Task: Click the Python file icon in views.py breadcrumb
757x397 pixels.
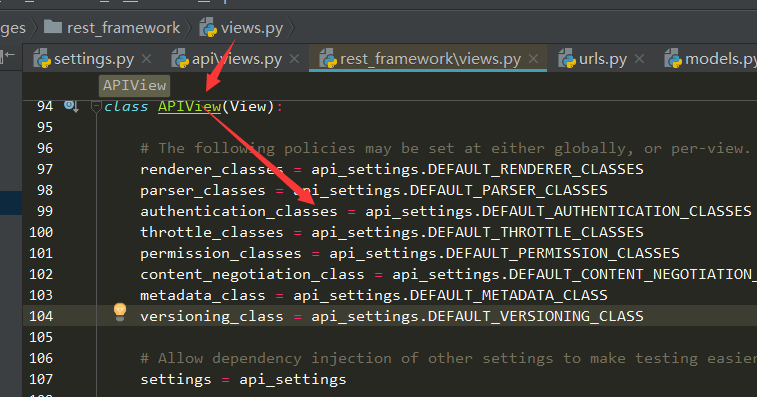Action: click(208, 28)
